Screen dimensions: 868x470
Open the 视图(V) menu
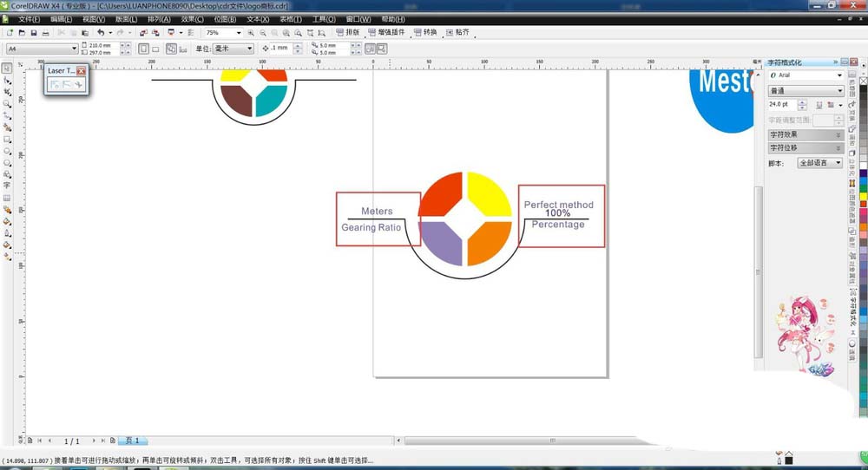click(94, 19)
